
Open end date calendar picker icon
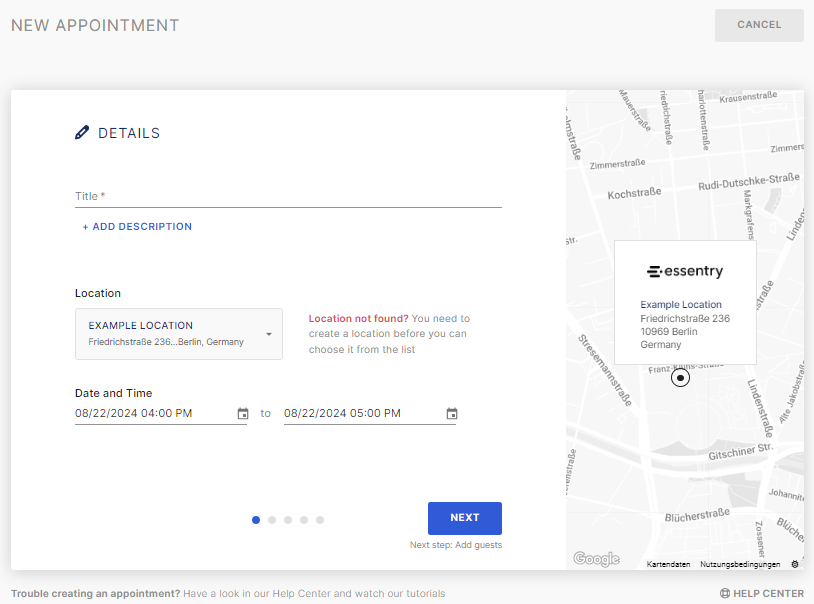coord(452,413)
